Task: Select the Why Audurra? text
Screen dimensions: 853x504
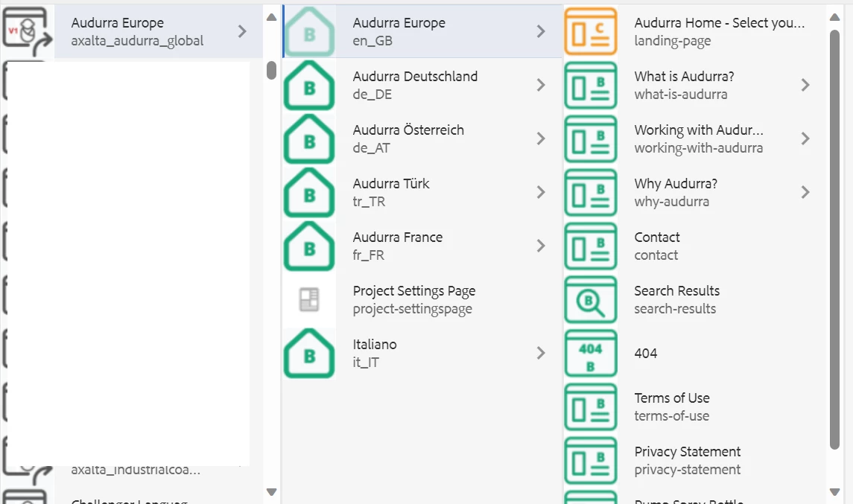Action: (x=676, y=193)
